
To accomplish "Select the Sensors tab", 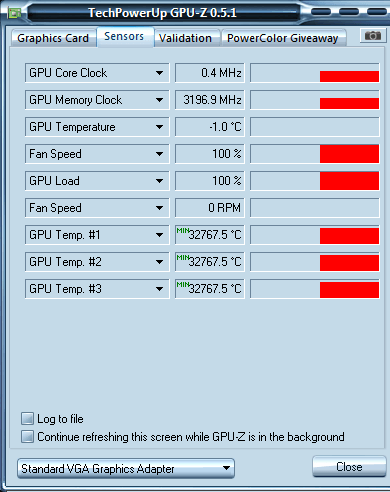I will (125, 36).
